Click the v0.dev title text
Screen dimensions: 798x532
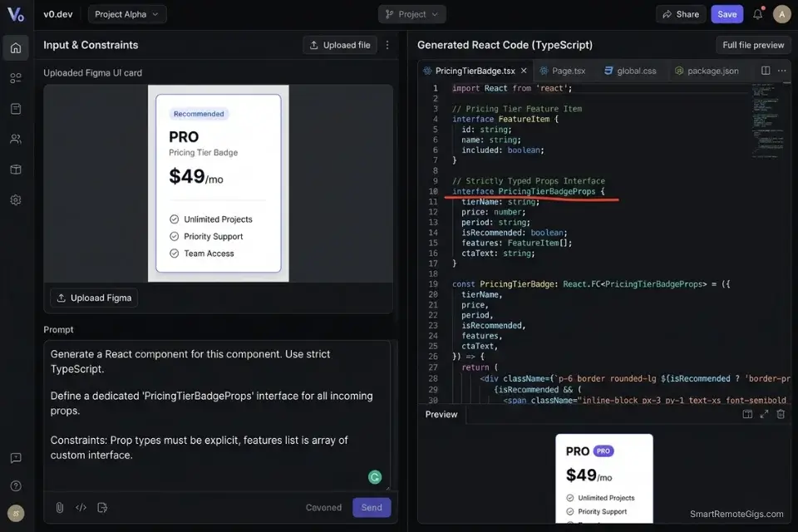tap(58, 14)
